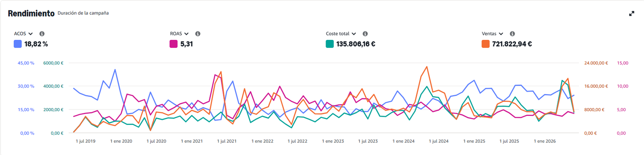Click the 8000,00 € sales axis label
The height and width of the screenshot is (155, 644).
594,110
